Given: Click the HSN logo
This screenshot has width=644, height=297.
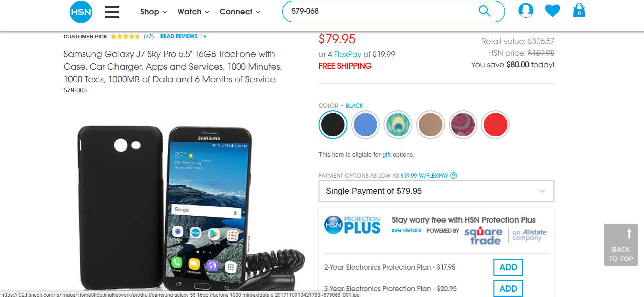Looking at the screenshot, I should click(x=81, y=12).
